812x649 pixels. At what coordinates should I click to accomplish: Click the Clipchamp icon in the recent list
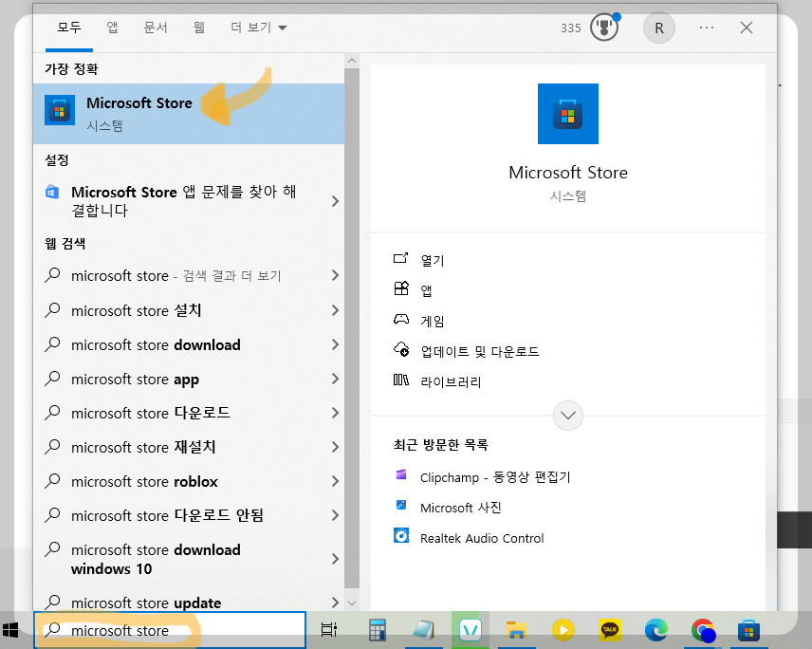click(401, 474)
